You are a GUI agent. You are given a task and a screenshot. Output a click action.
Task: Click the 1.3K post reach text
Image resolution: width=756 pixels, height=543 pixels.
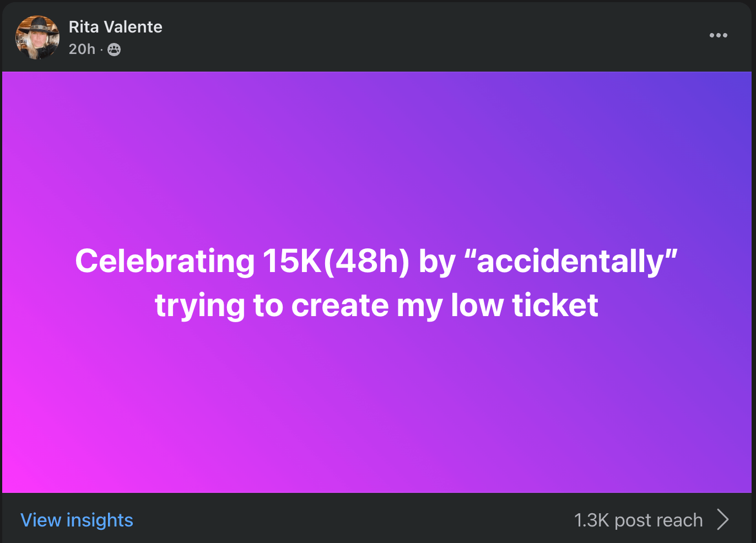(x=638, y=520)
